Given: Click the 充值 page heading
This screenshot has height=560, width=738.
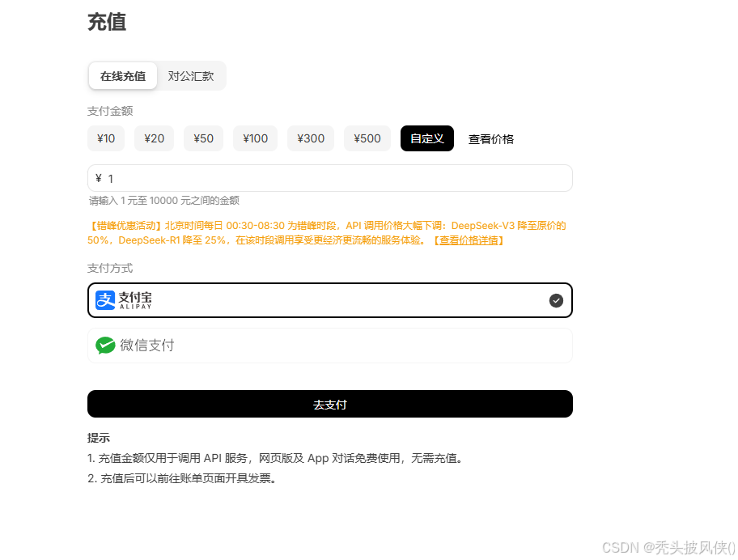Looking at the screenshot, I should point(107,22).
